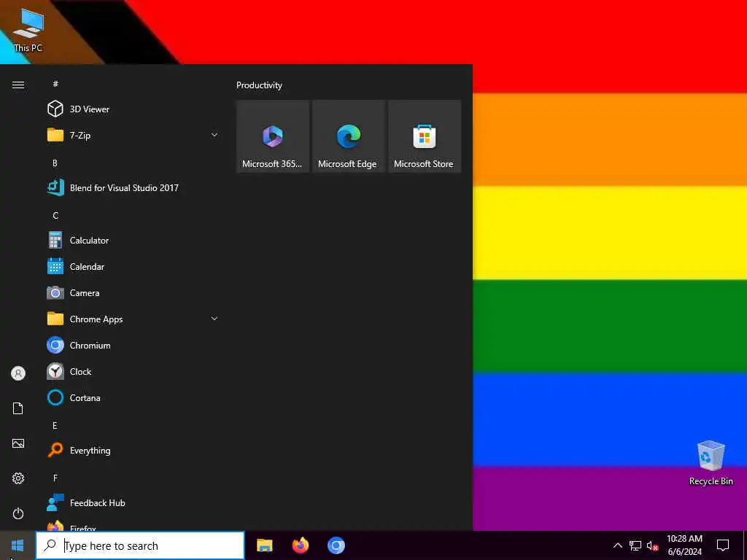Click the muted volume tray icon
The height and width of the screenshot is (560, 747).
pos(652,545)
